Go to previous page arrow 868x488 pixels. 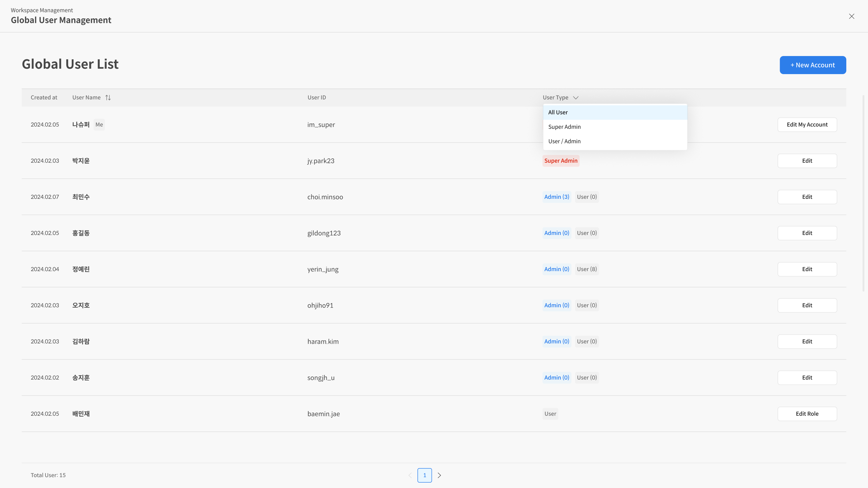[410, 475]
